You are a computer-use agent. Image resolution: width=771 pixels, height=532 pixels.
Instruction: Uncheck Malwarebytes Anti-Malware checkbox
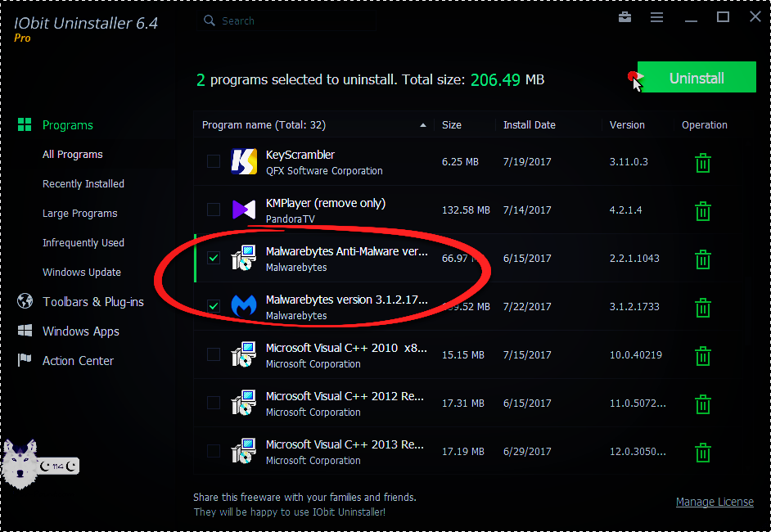pos(214,259)
